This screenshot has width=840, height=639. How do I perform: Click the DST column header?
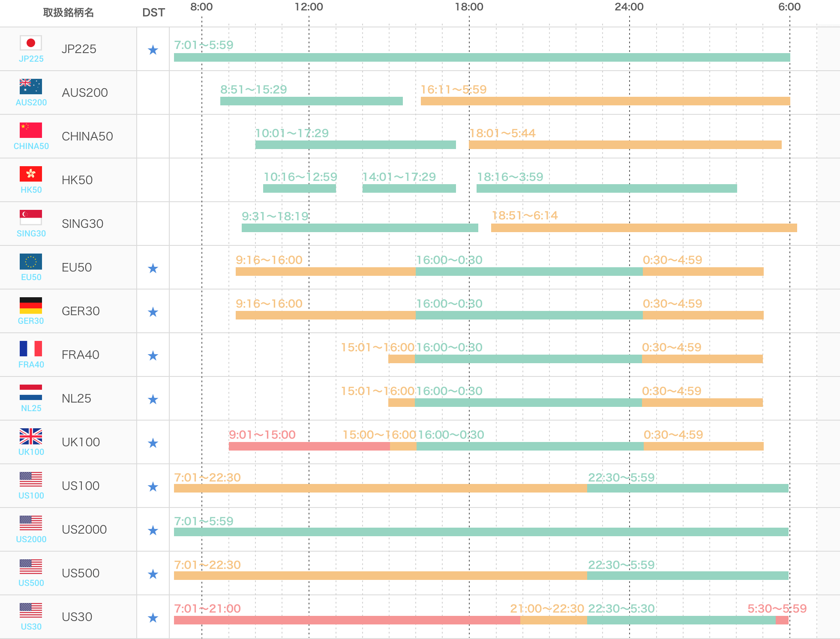tap(153, 12)
